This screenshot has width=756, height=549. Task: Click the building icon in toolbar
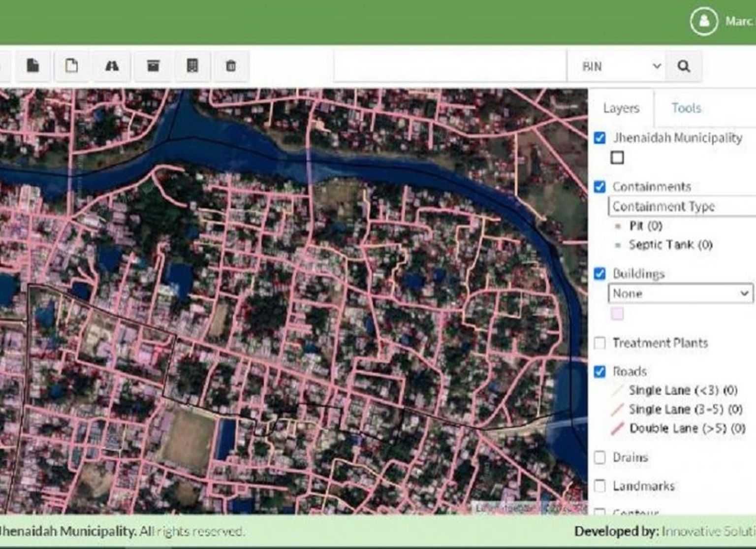click(192, 65)
